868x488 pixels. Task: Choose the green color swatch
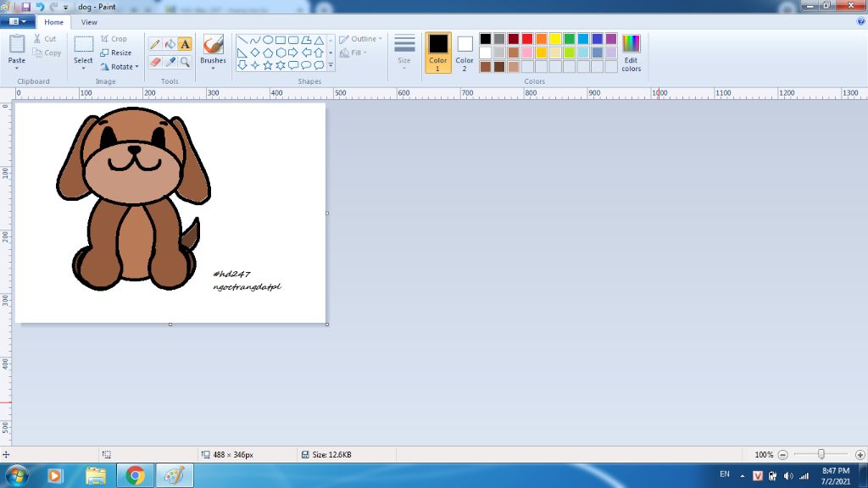click(569, 39)
